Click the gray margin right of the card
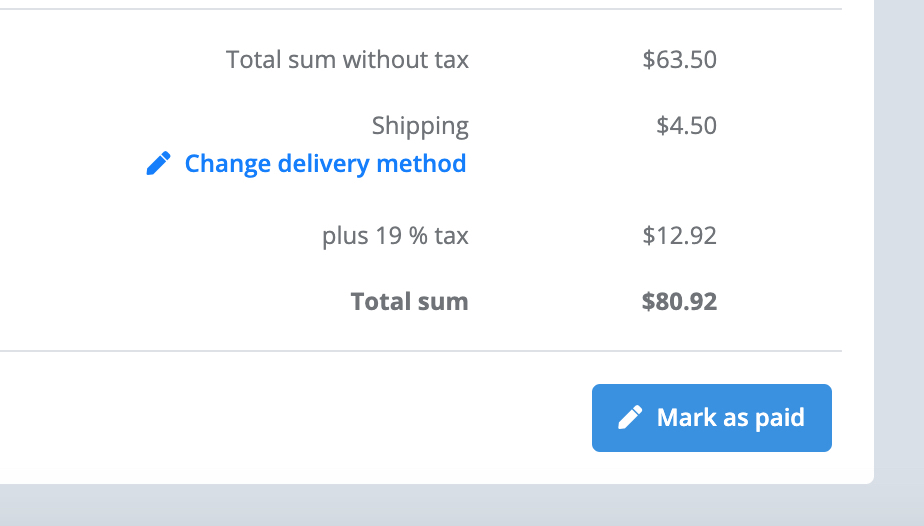924x526 pixels. click(899, 236)
